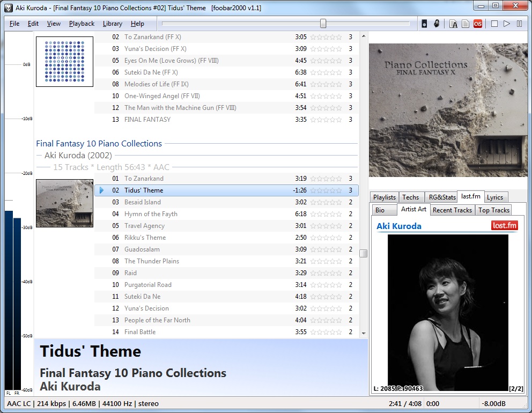
Task: Switch to the Playlists tab
Action: [x=384, y=197]
